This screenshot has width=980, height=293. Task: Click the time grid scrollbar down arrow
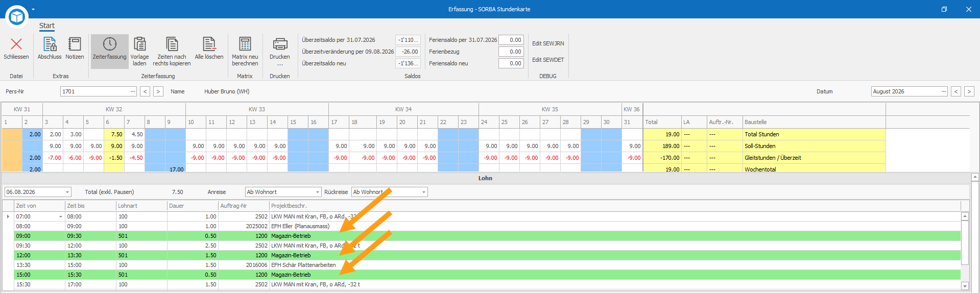(965, 286)
